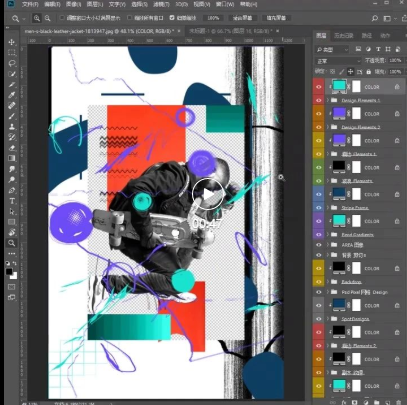Click the zoom-in magnifier in options bar
The width and height of the screenshot is (407, 405).
[x=37, y=18]
